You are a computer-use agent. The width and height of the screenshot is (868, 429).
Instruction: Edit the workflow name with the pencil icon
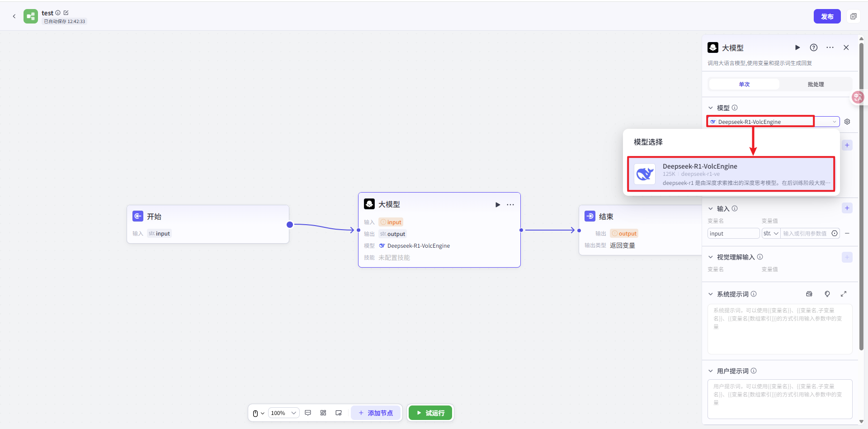66,13
